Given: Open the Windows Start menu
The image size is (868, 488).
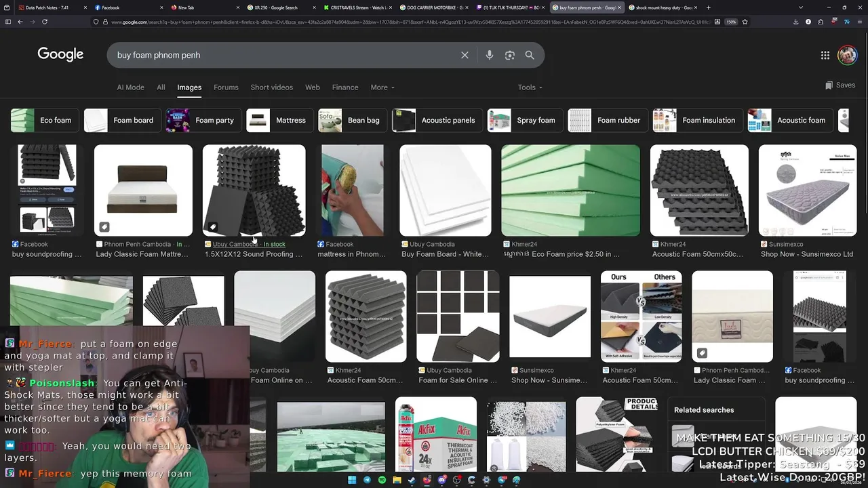Looking at the screenshot, I should (x=352, y=480).
